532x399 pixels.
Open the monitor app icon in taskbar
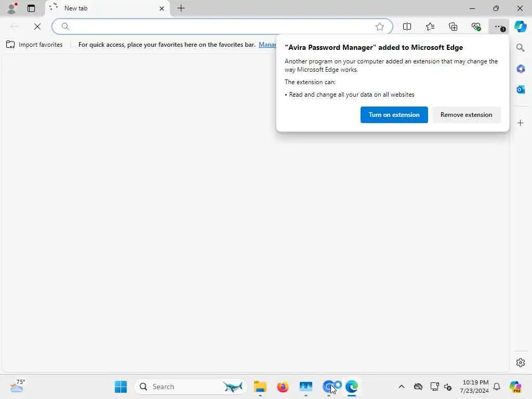305,387
